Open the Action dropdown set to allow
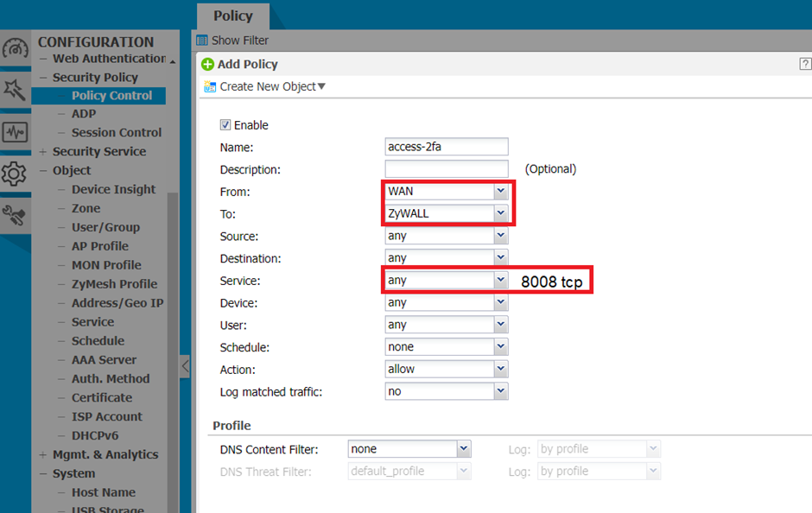 [499, 370]
